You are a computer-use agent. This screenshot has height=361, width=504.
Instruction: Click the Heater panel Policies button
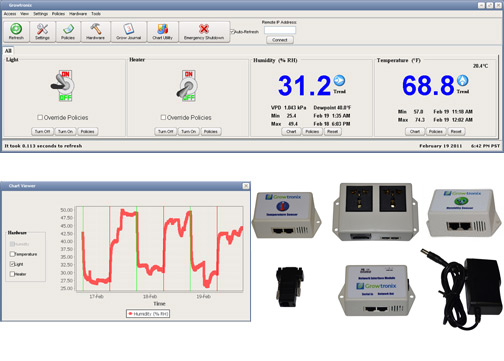pos(211,132)
